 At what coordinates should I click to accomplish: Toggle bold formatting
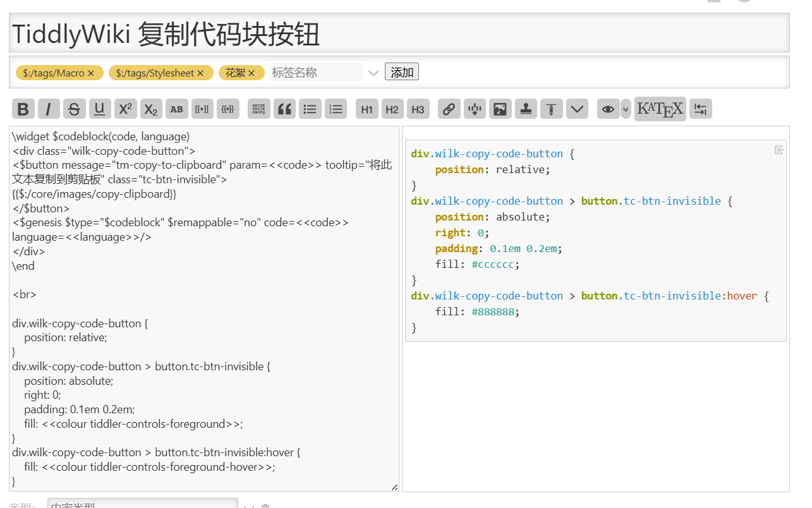pyautogui.click(x=23, y=109)
